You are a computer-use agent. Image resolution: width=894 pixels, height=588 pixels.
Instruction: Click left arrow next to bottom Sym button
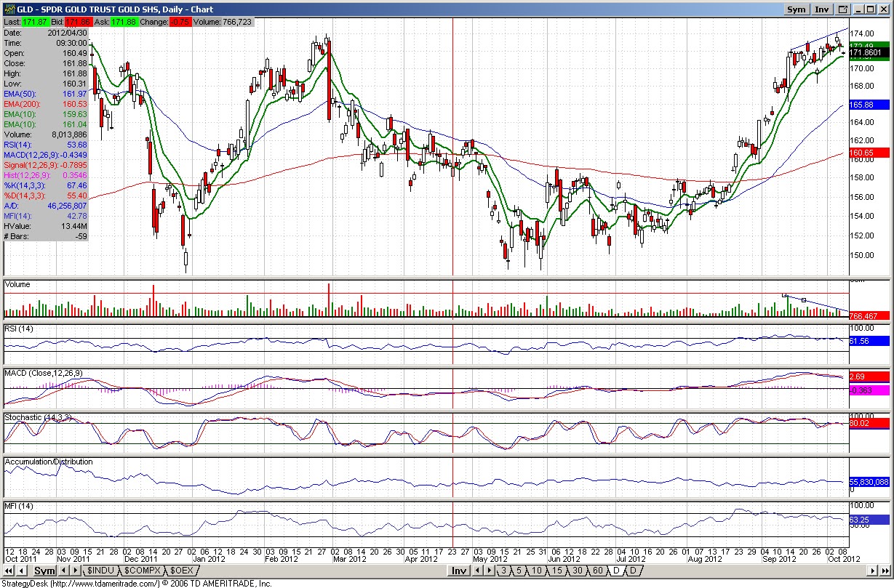(x=63, y=571)
